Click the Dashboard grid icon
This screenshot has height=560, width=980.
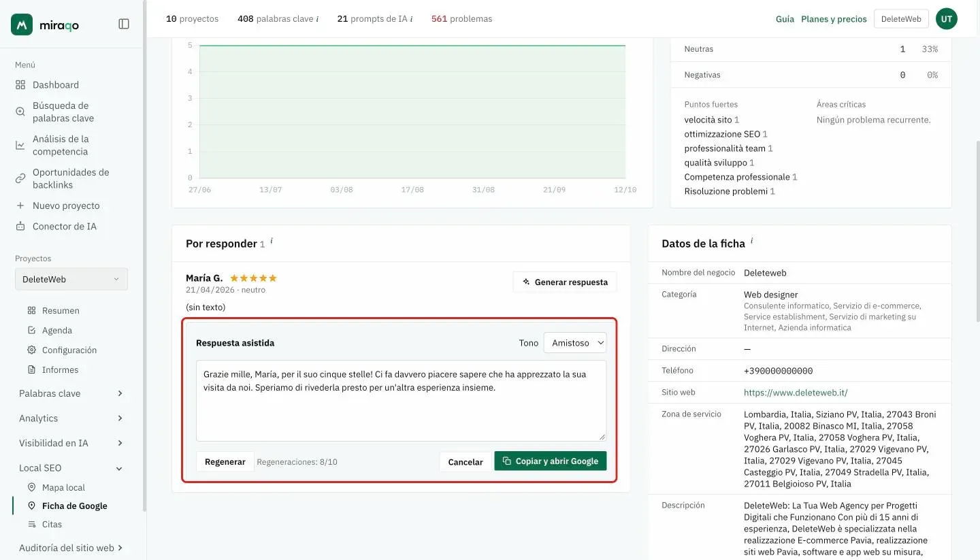[x=20, y=85]
